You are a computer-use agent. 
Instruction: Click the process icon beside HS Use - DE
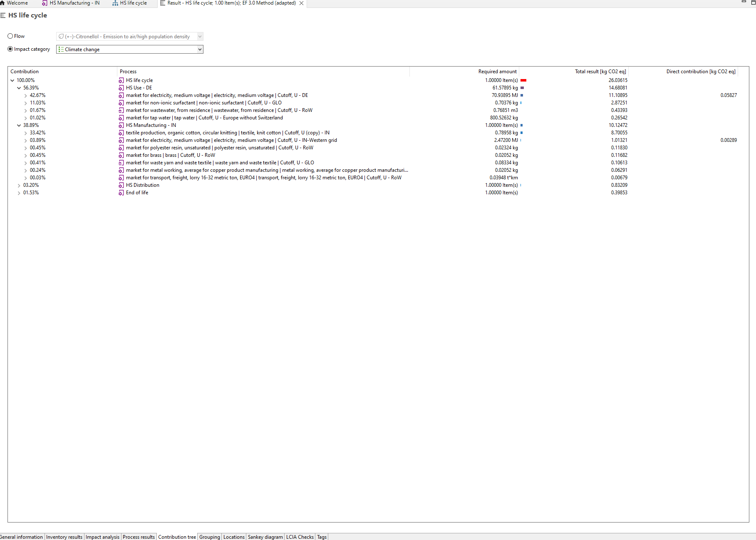[x=121, y=88]
